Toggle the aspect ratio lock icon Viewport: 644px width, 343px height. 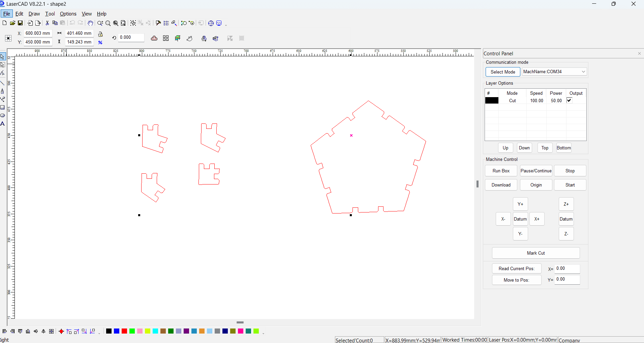[100, 34]
